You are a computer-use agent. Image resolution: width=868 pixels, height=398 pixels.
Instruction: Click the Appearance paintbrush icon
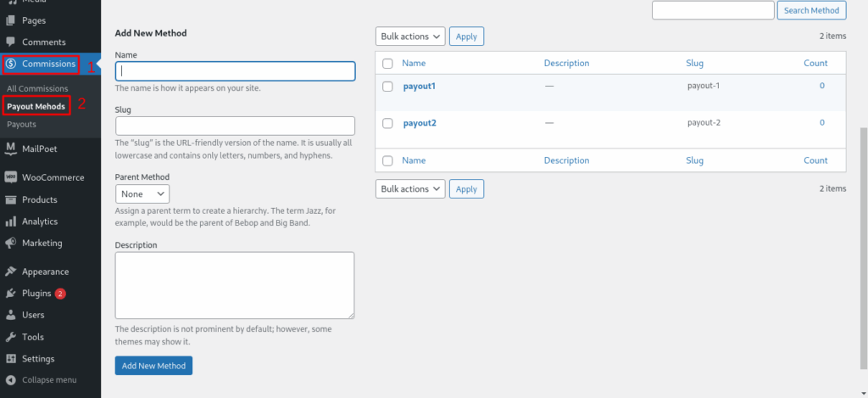[x=11, y=272]
